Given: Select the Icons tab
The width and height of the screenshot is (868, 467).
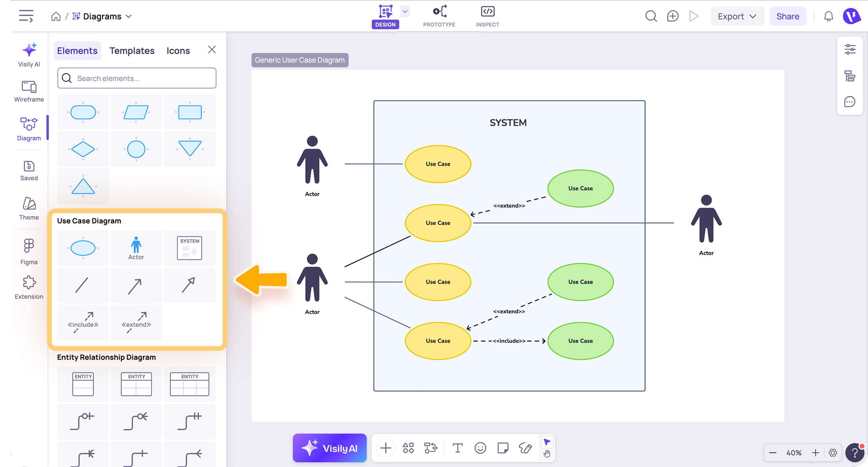Looking at the screenshot, I should click(x=178, y=50).
